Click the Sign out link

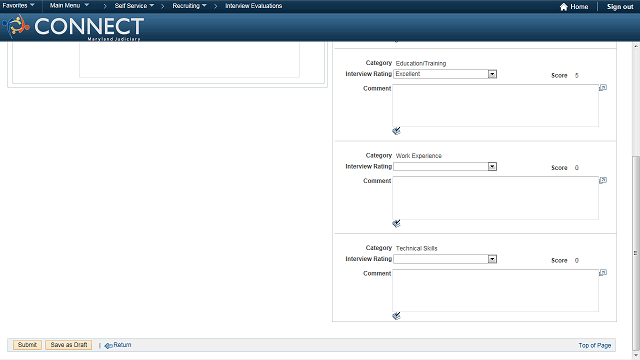tap(620, 7)
